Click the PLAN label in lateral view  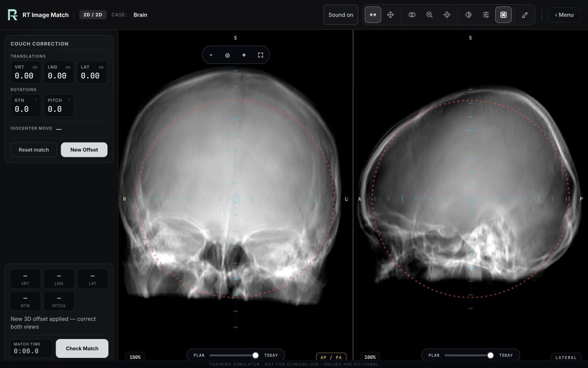click(x=434, y=355)
